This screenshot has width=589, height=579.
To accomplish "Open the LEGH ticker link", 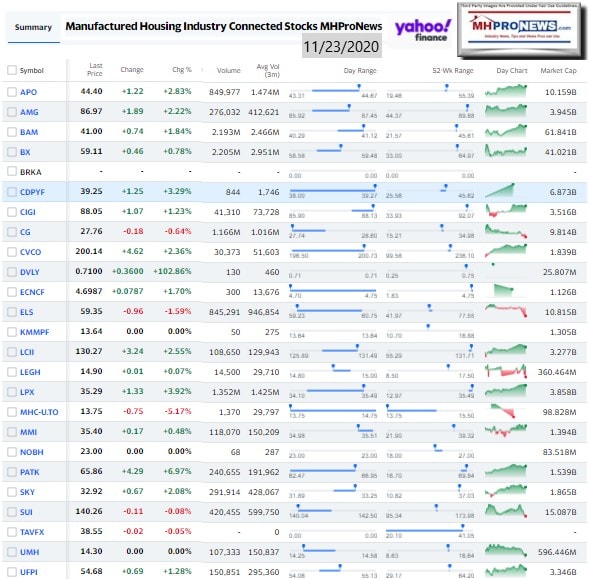I will (x=30, y=372).
